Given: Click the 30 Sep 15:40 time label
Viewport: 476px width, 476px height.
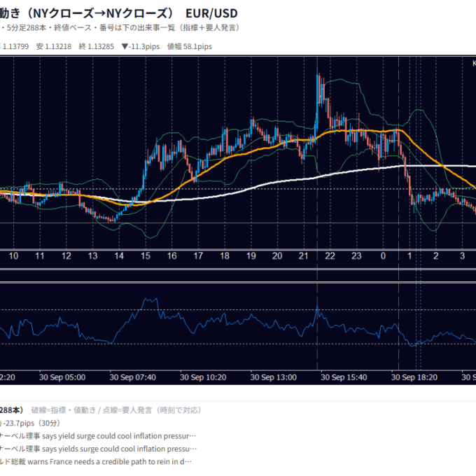Looking at the screenshot, I should (x=344, y=377).
